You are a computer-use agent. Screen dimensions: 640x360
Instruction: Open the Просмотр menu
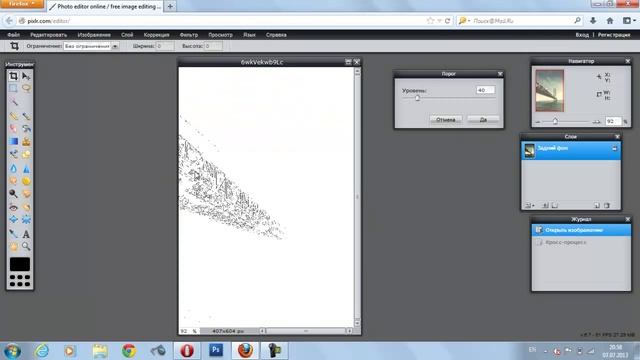(x=220, y=35)
